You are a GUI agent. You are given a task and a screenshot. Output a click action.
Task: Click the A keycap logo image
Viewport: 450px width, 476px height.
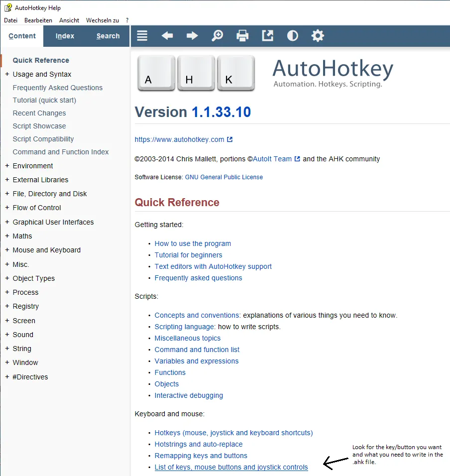156,73
